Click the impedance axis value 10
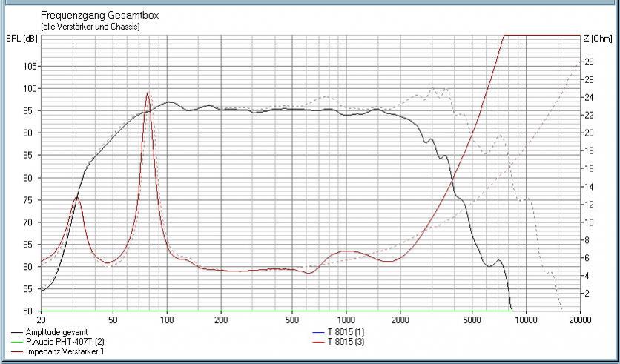 pos(590,222)
